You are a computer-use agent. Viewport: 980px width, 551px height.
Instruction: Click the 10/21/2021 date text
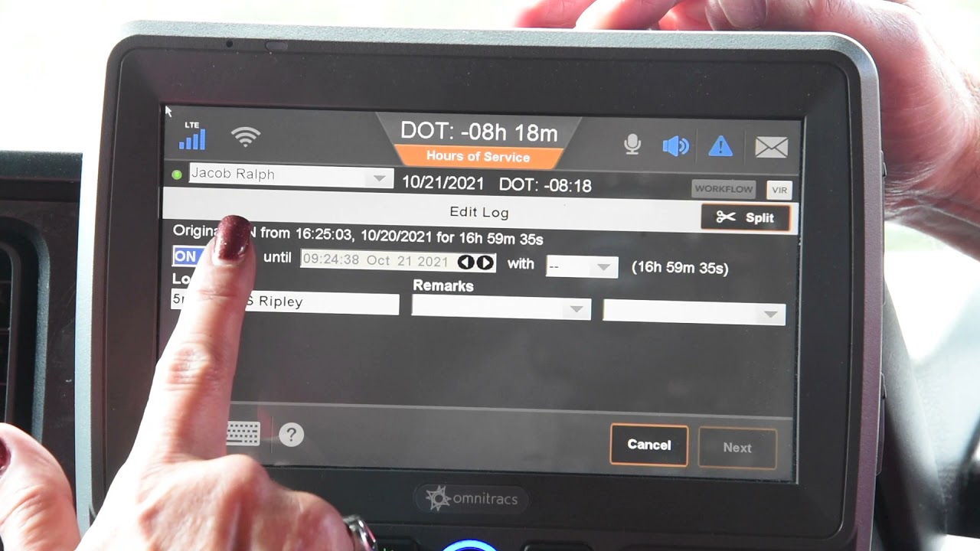point(443,183)
